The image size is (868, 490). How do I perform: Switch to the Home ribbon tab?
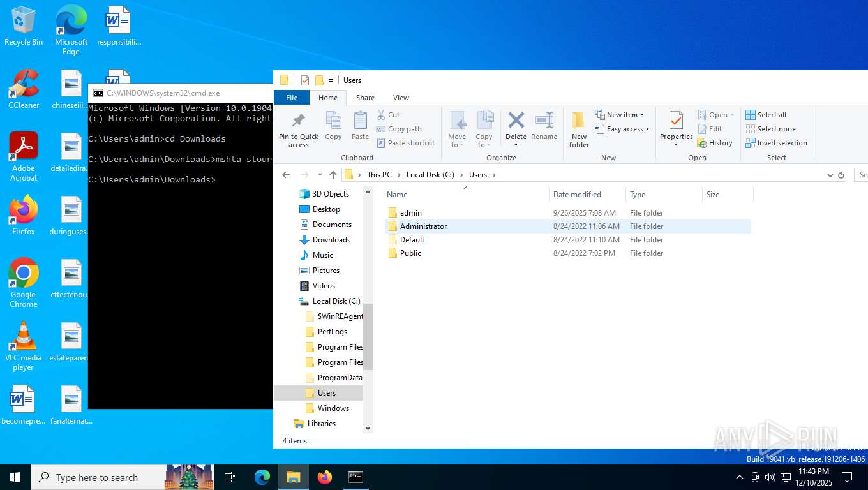(x=328, y=98)
